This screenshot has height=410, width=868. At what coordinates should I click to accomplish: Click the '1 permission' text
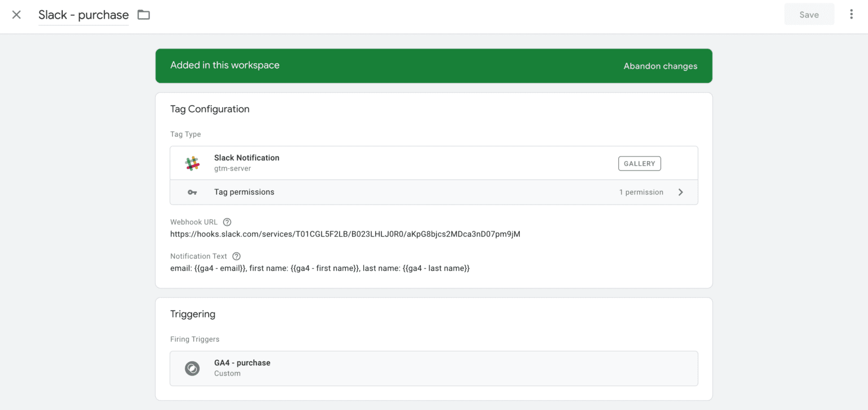click(641, 192)
